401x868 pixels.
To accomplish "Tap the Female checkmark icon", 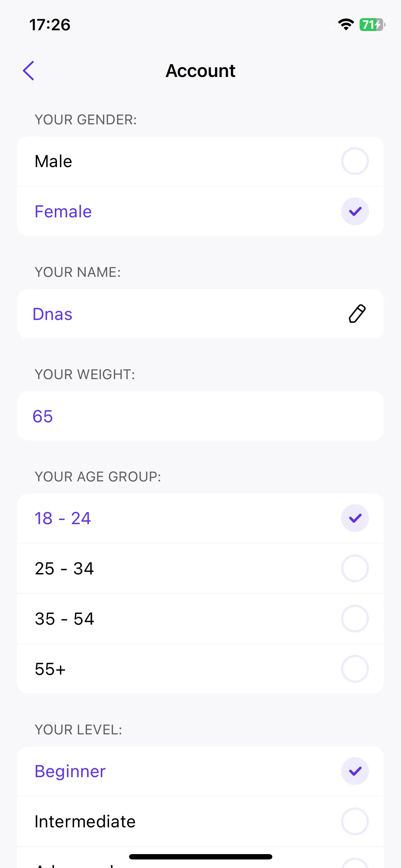I will 355,211.
